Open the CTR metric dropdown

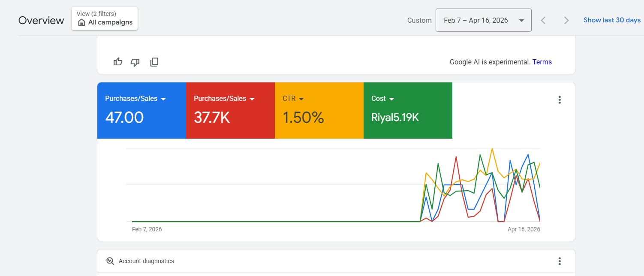pyautogui.click(x=301, y=99)
